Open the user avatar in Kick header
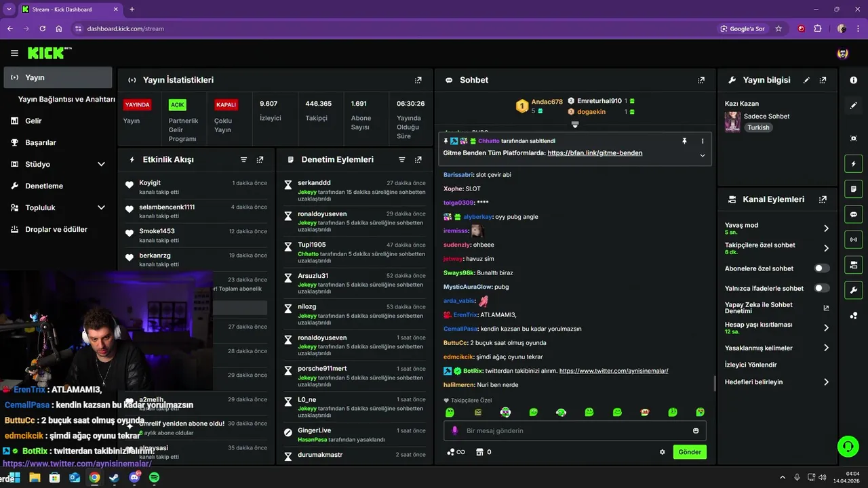 pos(842,53)
